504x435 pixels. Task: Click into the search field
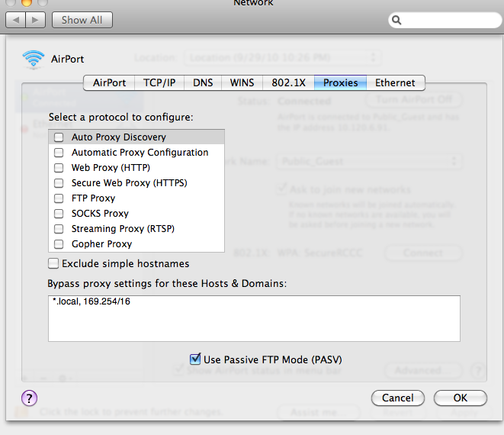[x=445, y=21]
